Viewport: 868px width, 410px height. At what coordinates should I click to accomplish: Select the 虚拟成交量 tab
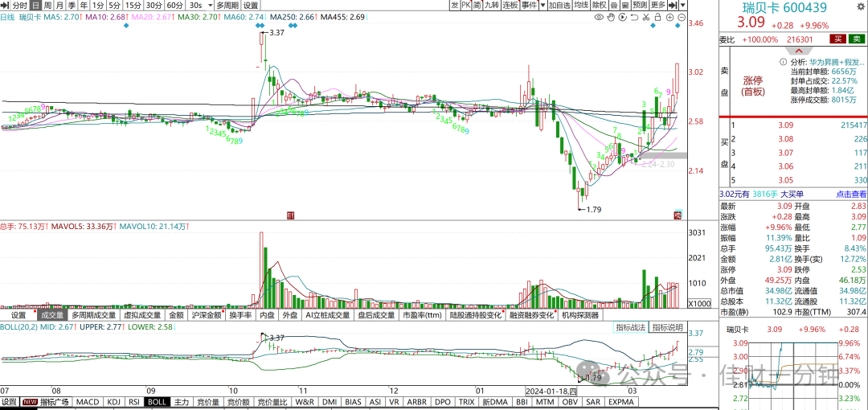(x=142, y=314)
